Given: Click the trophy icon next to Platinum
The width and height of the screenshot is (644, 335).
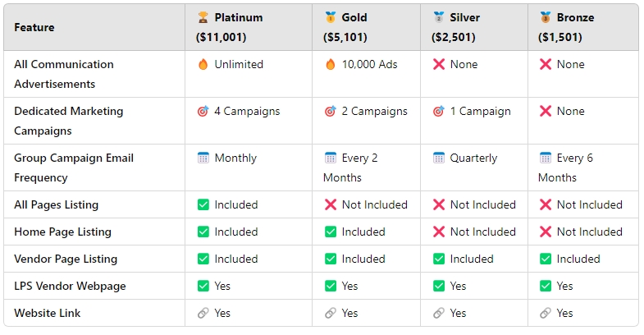Looking at the screenshot, I should click(x=203, y=18).
